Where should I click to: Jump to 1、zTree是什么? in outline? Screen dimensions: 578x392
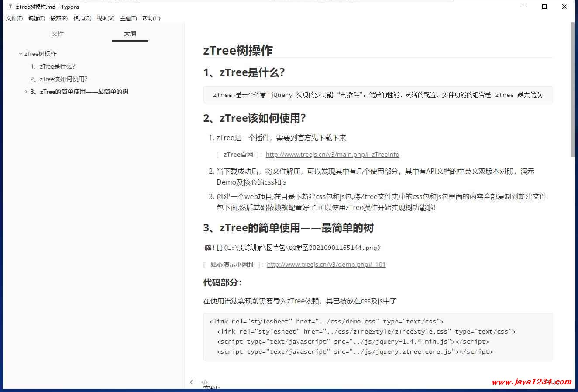coord(53,66)
